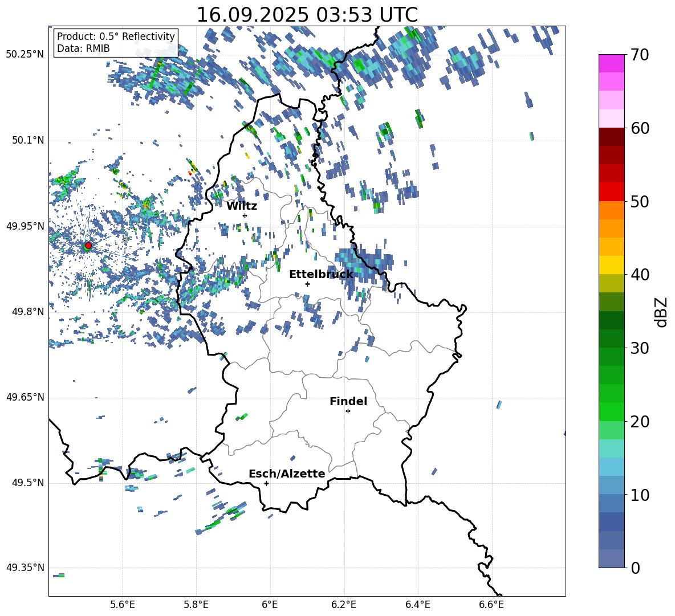Click the 5.8°E longitude label
Screen dimensions: 675x616
click(196, 605)
